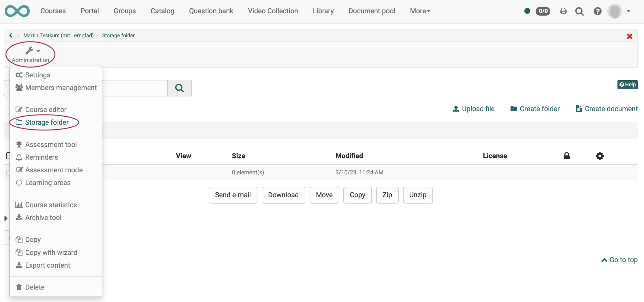Check the select-all checkbox in the table header
This screenshot has height=302, width=644.
(x=9, y=156)
